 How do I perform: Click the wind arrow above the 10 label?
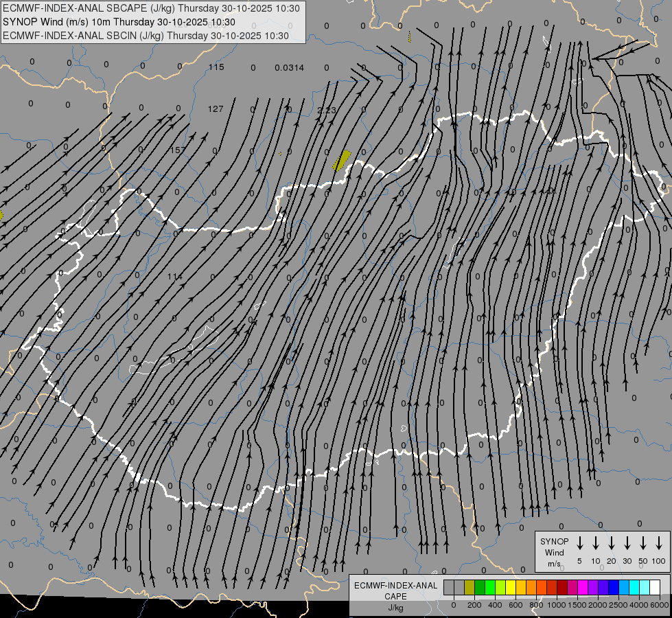pos(595,543)
